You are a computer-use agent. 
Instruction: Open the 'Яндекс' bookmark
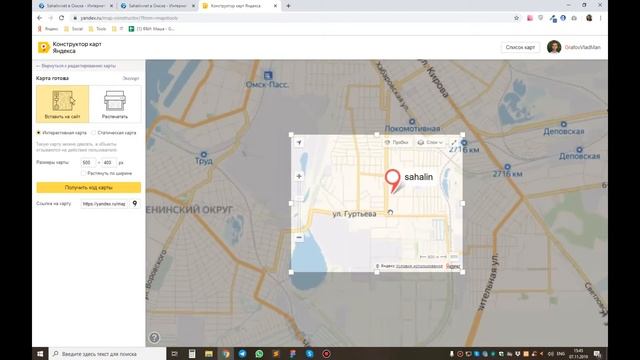(48, 29)
